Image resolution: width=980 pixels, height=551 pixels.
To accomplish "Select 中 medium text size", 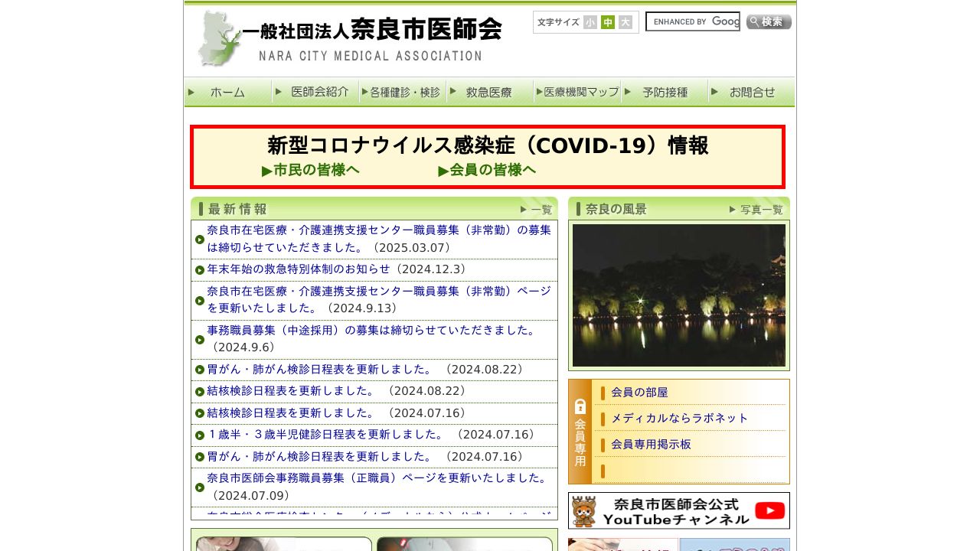I will click(x=608, y=22).
